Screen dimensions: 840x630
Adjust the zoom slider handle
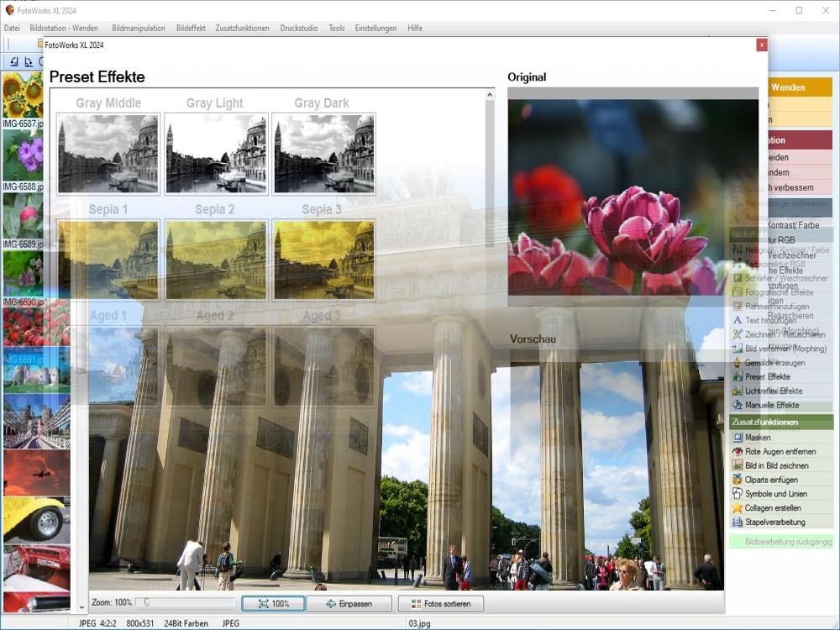[x=146, y=602]
